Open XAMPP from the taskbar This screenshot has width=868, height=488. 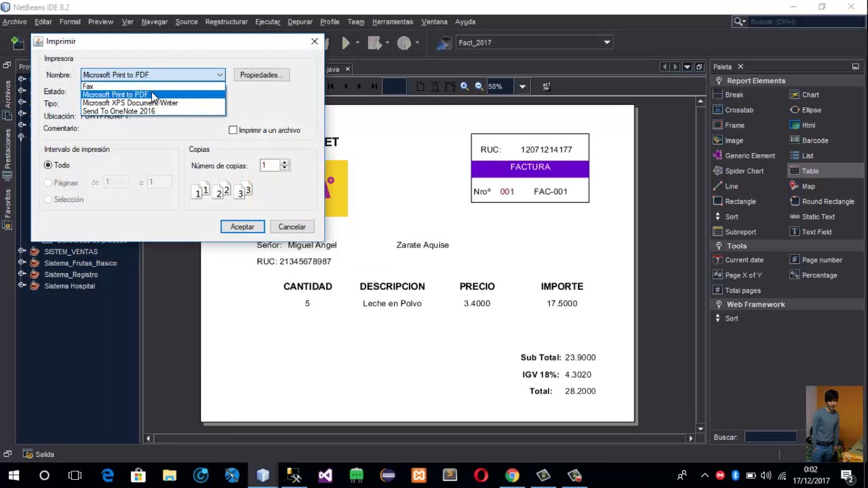click(418, 476)
